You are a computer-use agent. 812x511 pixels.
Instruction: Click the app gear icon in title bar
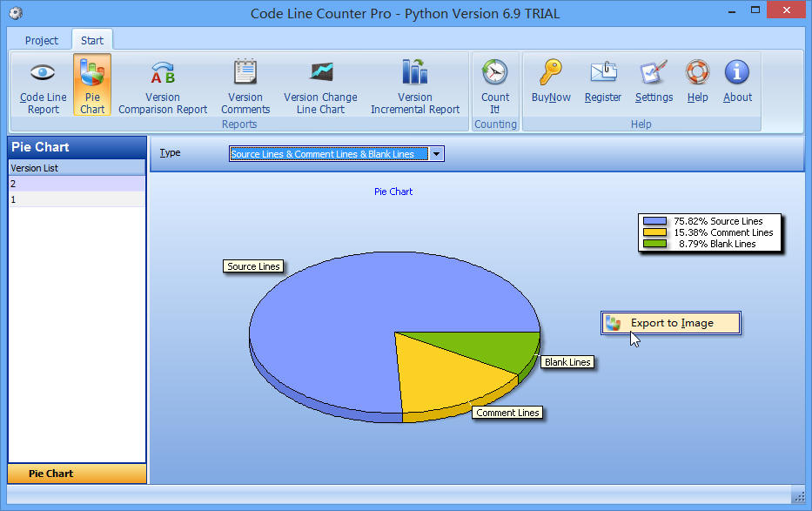pos(16,13)
